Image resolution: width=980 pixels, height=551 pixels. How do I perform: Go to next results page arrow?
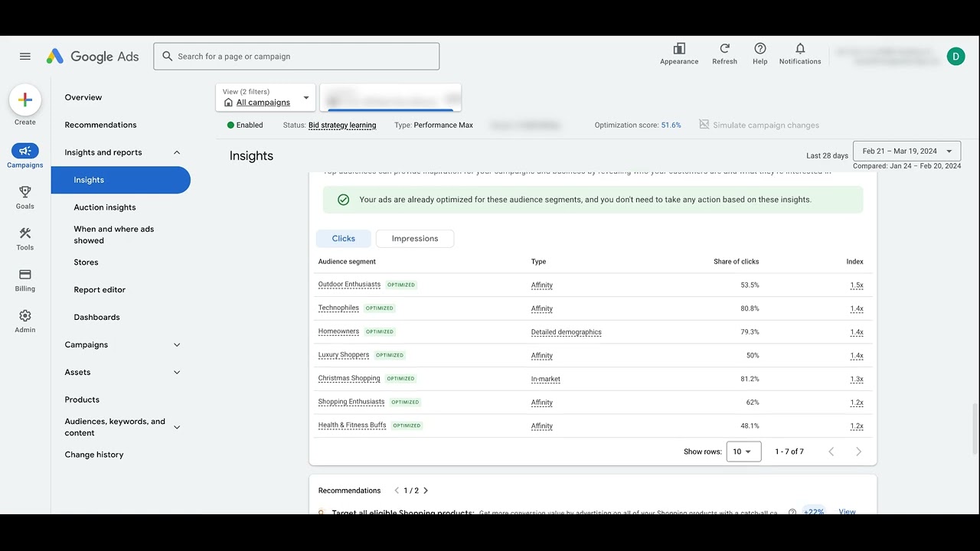[x=858, y=452]
